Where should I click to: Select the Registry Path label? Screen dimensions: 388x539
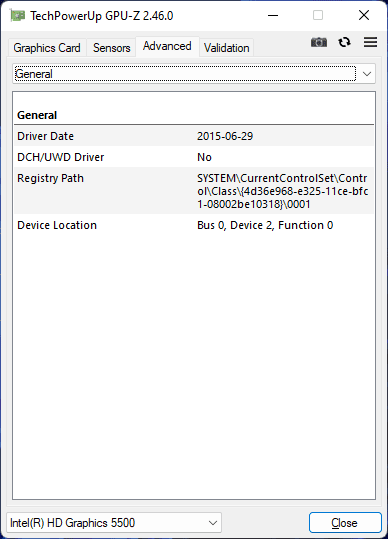click(x=51, y=178)
